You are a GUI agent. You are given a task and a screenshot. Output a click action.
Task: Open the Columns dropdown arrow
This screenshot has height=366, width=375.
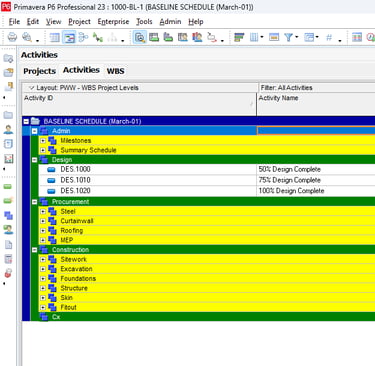coord(262,37)
